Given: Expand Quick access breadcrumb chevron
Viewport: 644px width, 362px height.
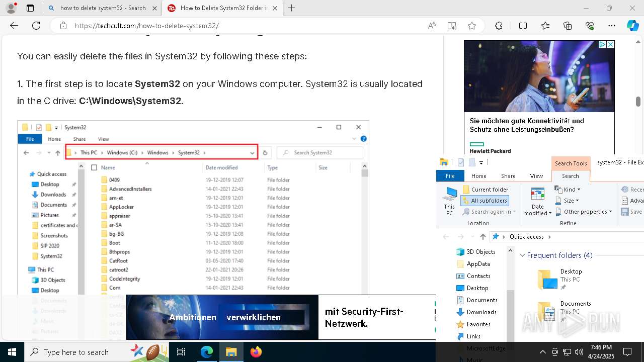Looking at the screenshot, I should tap(549, 237).
